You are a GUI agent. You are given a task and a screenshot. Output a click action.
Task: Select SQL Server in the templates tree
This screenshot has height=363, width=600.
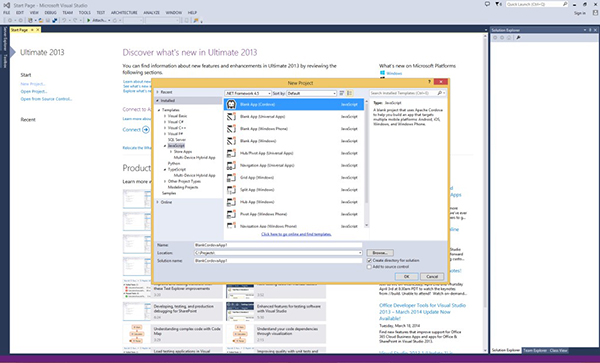coord(177,140)
